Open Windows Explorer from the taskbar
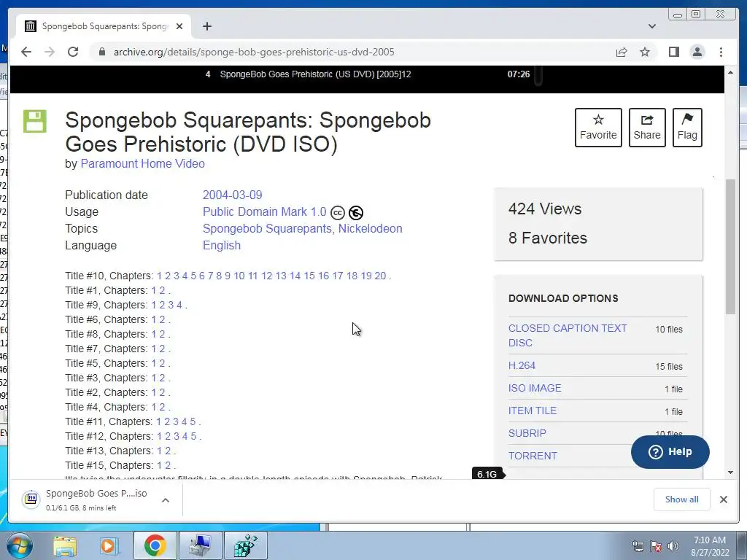The height and width of the screenshot is (560, 747). tap(65, 545)
